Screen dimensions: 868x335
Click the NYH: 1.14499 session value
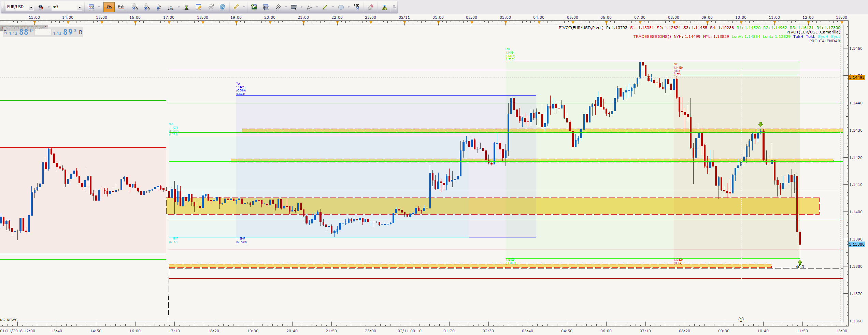pyautogui.click(x=687, y=37)
